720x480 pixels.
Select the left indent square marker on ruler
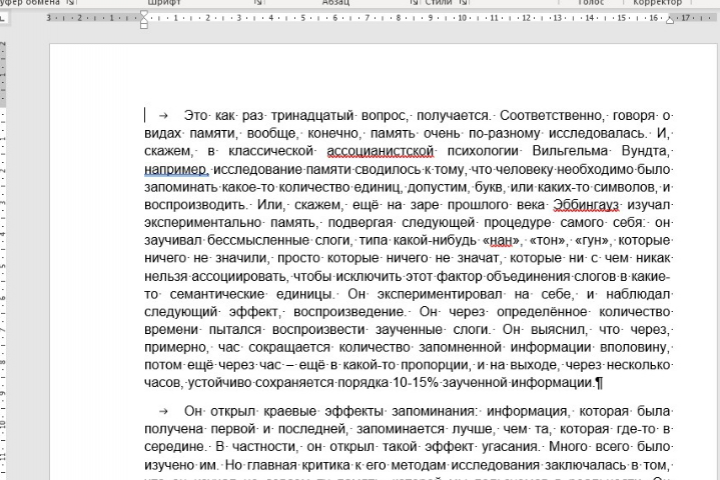[x=144, y=26]
